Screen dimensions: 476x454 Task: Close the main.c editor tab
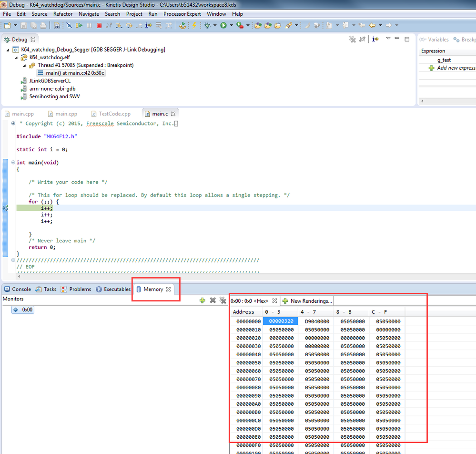[173, 113]
